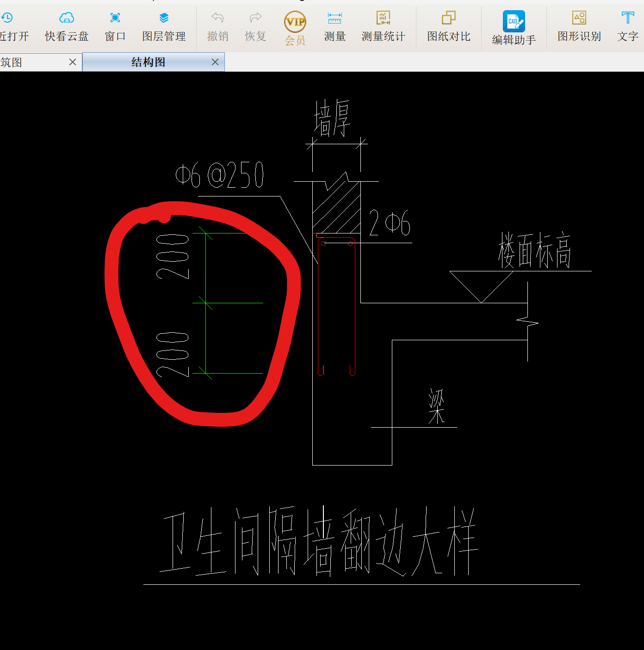Click the 墙厚 dimension label

(332, 118)
